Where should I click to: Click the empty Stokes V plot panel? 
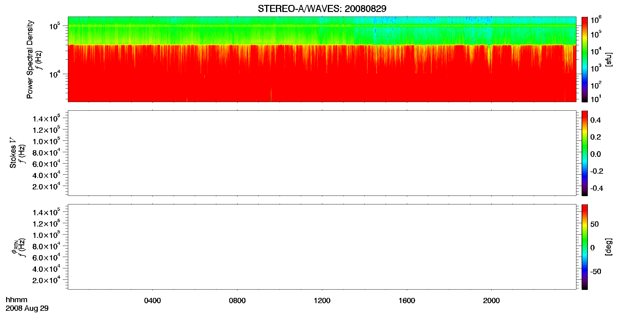pyautogui.click(x=322, y=153)
